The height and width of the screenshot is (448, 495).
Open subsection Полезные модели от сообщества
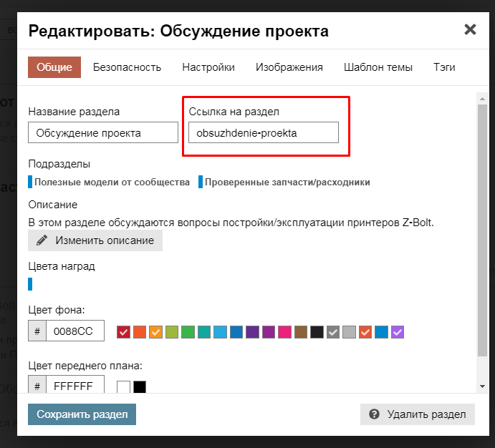109,182
